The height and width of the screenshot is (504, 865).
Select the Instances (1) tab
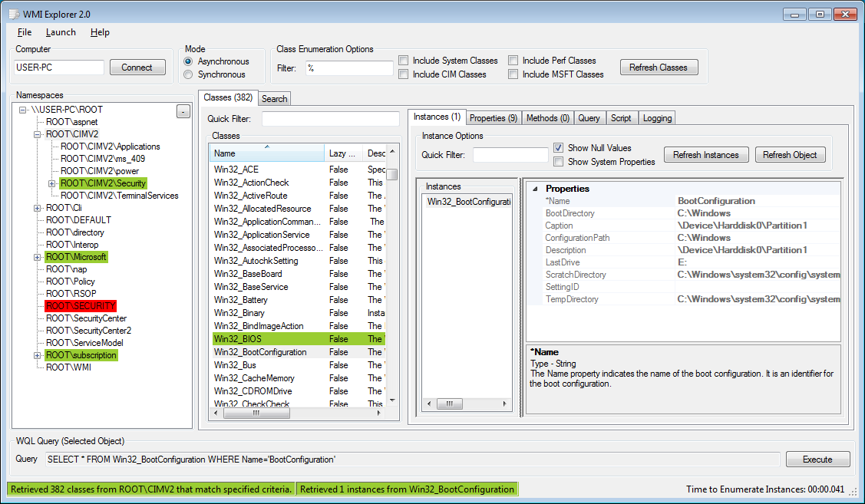pyautogui.click(x=437, y=117)
